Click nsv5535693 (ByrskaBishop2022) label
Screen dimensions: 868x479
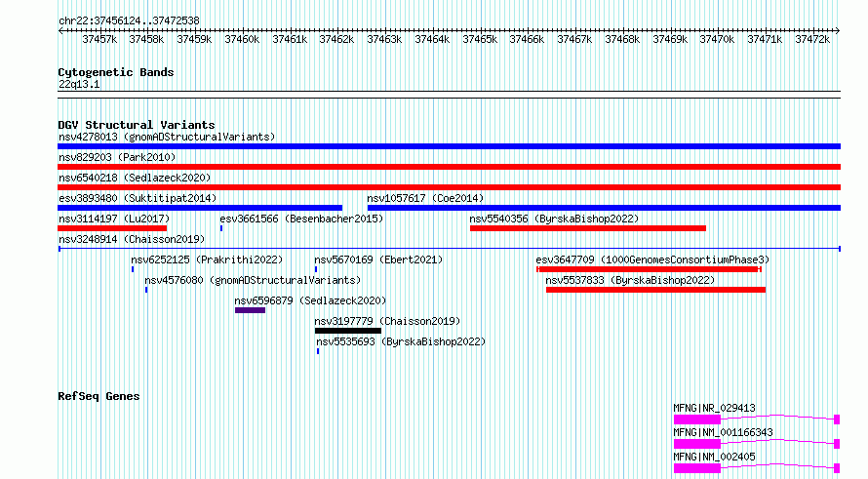pyautogui.click(x=401, y=341)
